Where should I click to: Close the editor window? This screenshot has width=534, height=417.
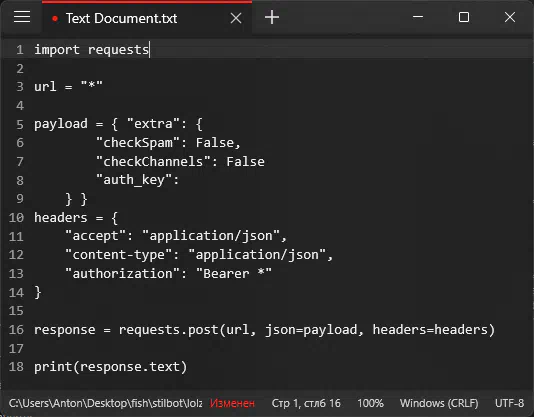(510, 17)
